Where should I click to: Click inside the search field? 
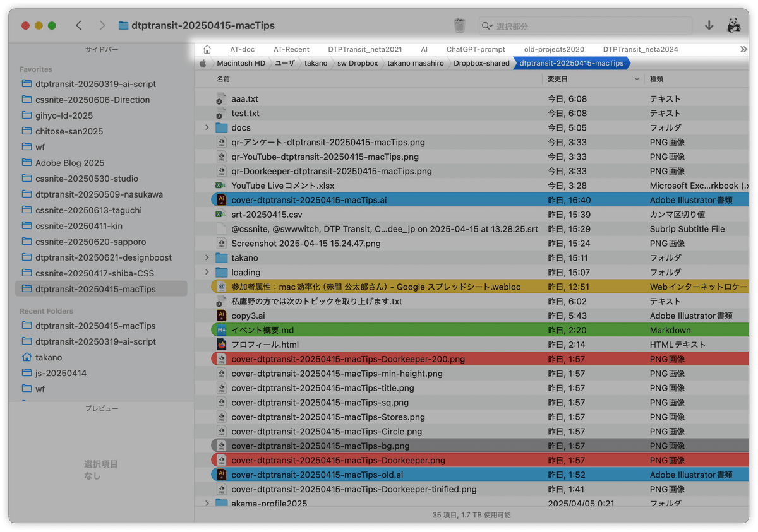584,26
